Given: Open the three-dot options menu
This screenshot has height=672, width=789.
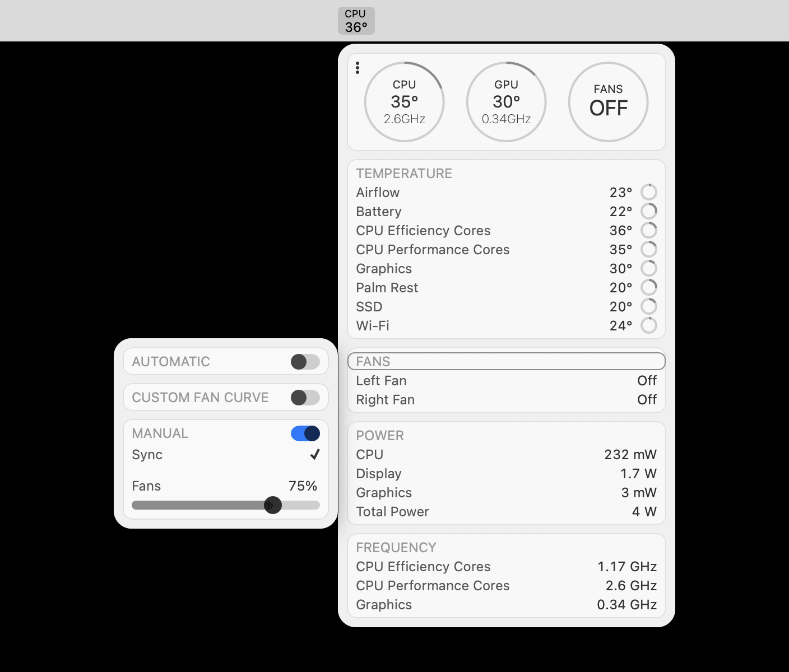Looking at the screenshot, I should coord(358,68).
